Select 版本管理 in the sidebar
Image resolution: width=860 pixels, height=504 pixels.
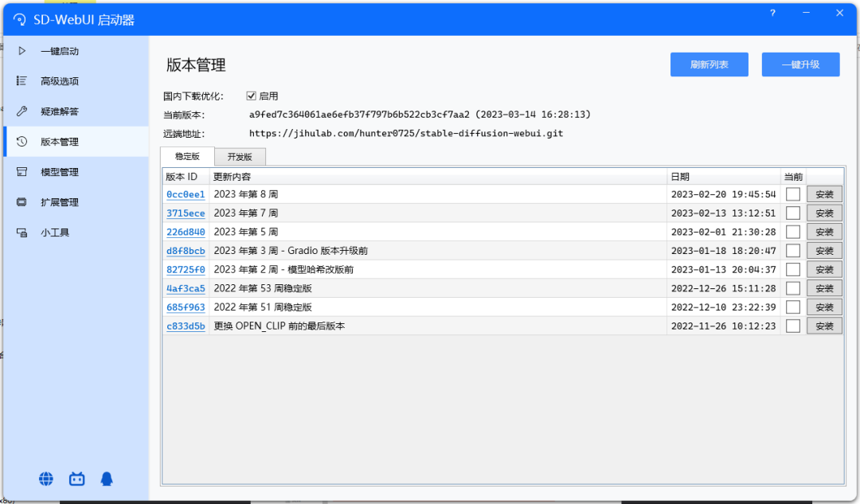click(76, 142)
